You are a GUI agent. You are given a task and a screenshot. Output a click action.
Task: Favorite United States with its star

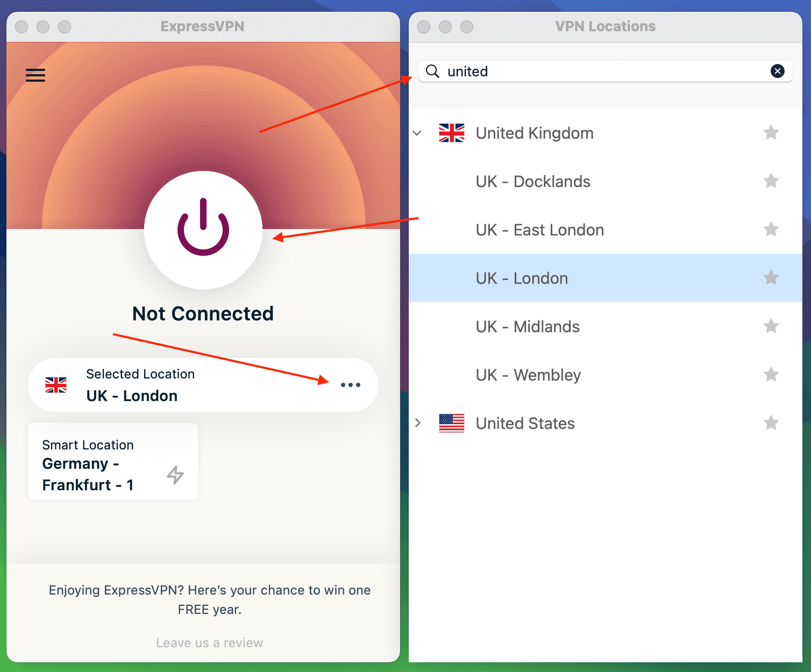coord(771,423)
